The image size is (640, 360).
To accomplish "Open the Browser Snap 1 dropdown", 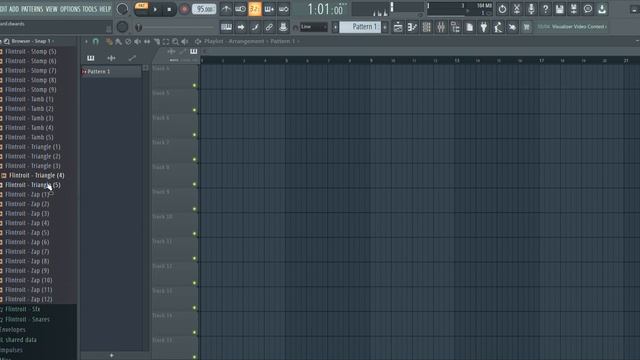I will [32, 41].
